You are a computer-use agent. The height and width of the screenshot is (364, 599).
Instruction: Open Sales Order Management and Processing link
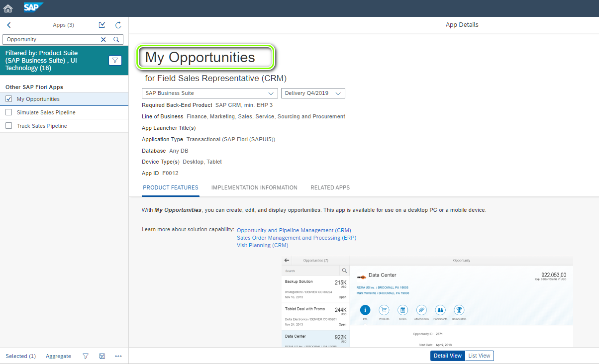[x=297, y=238]
